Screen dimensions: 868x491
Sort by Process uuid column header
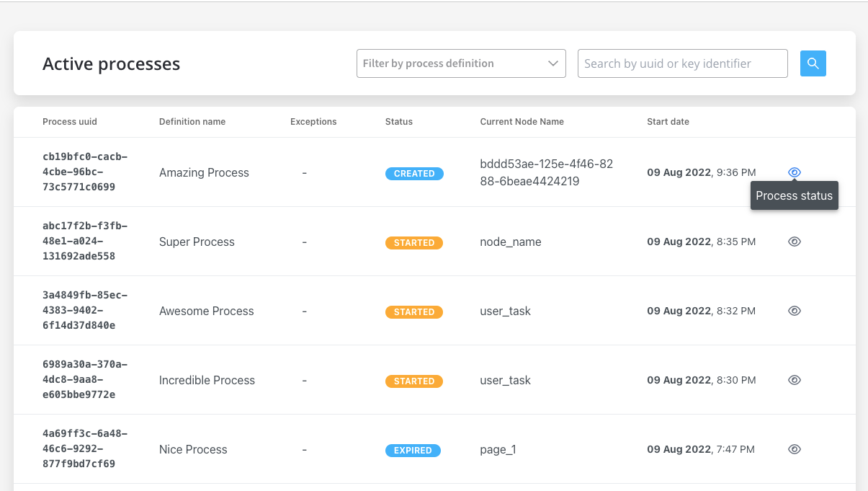click(x=70, y=122)
